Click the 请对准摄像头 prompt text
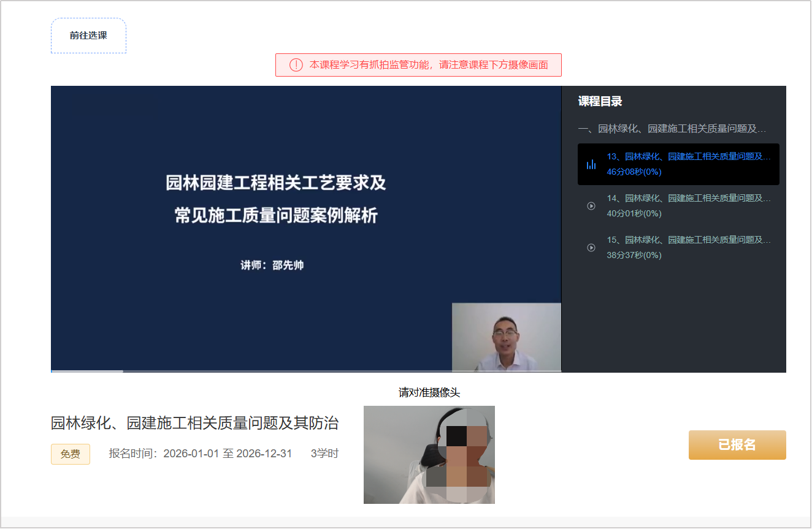 pos(429,392)
